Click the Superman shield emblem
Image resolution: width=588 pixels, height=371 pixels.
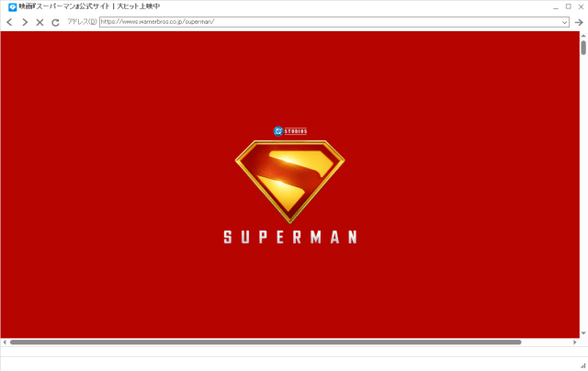(290, 182)
